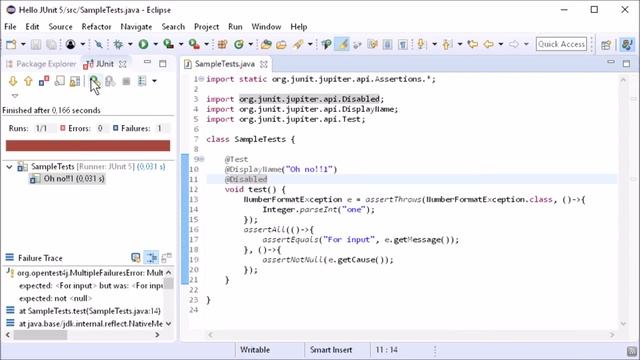The height and width of the screenshot is (360, 640).
Task: Switch to the Java perspective icon
Action: click(627, 44)
